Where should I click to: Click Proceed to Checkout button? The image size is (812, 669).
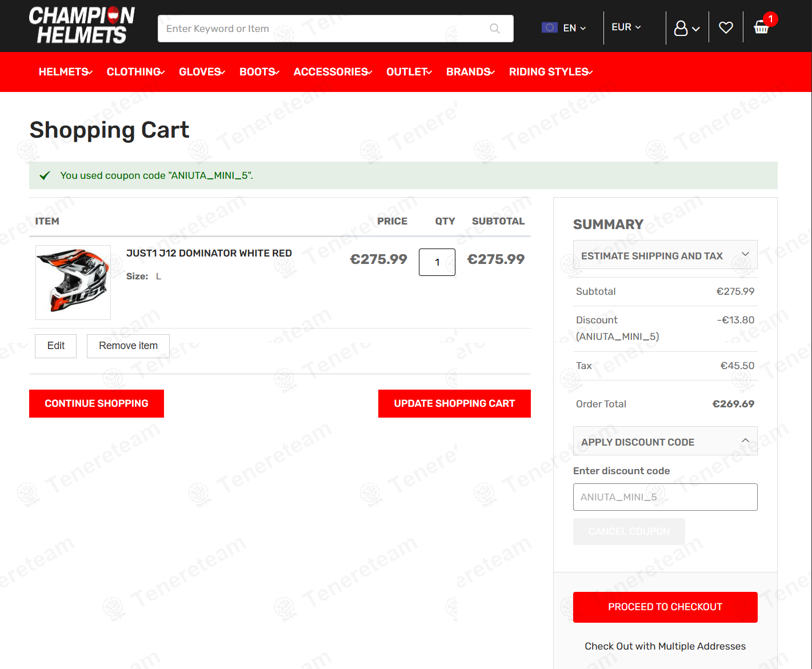click(665, 607)
